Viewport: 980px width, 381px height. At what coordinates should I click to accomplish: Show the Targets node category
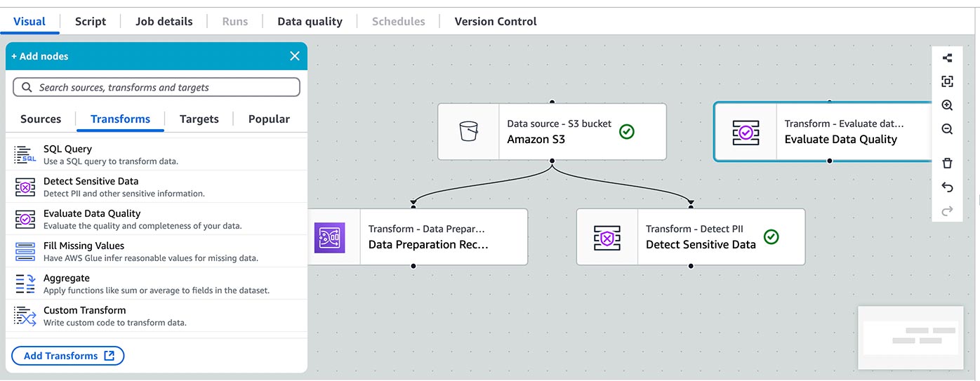pos(199,119)
